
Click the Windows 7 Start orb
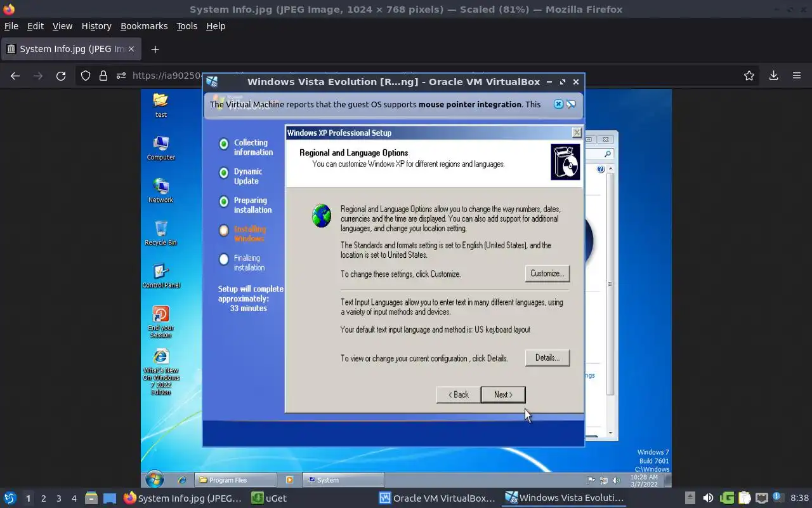pos(154,479)
